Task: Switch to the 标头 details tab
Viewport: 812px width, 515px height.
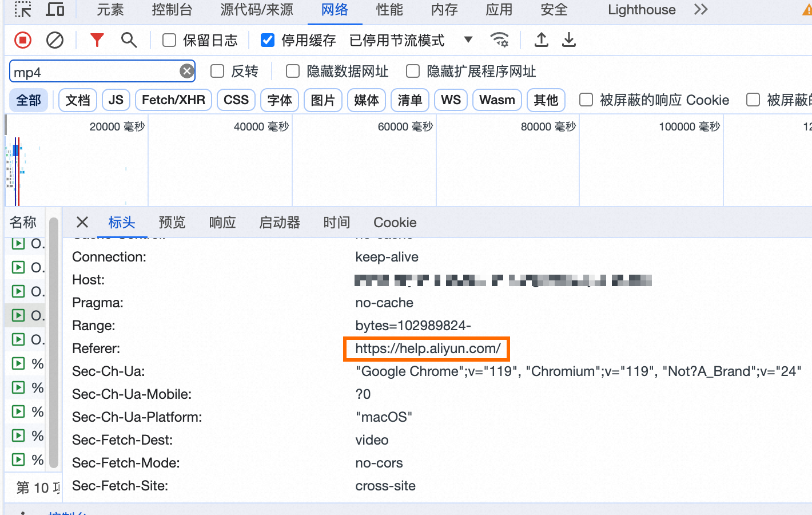Action: pyautogui.click(x=122, y=222)
